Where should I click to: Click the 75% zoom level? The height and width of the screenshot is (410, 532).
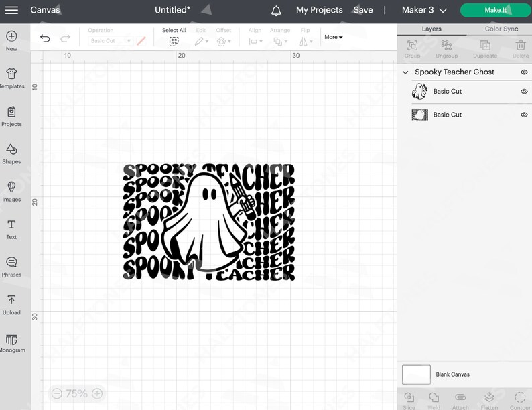click(76, 393)
